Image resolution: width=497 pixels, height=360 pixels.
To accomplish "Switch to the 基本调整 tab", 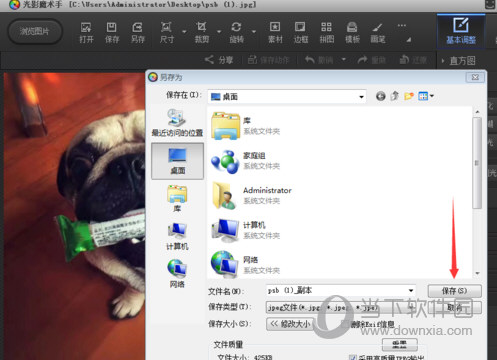I will tap(461, 31).
